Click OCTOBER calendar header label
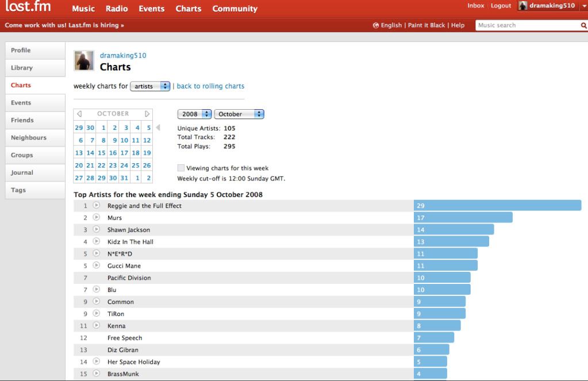This screenshot has width=588, height=381. [x=113, y=114]
